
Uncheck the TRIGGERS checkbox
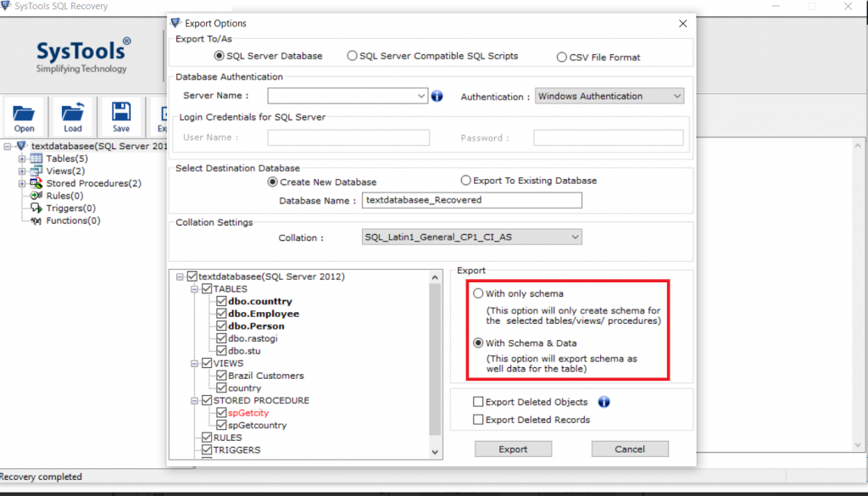pyautogui.click(x=207, y=449)
